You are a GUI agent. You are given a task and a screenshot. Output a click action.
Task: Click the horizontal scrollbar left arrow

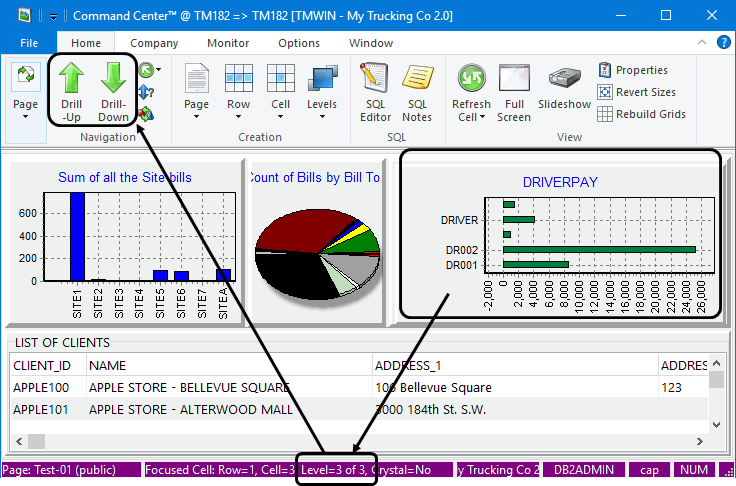pos(19,441)
